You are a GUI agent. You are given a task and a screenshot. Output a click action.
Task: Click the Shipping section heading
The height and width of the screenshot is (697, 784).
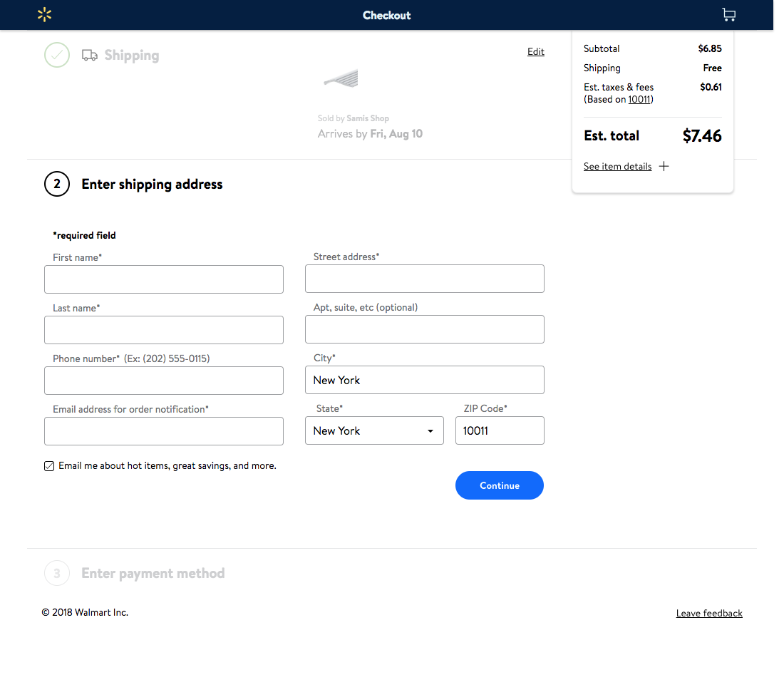click(132, 55)
